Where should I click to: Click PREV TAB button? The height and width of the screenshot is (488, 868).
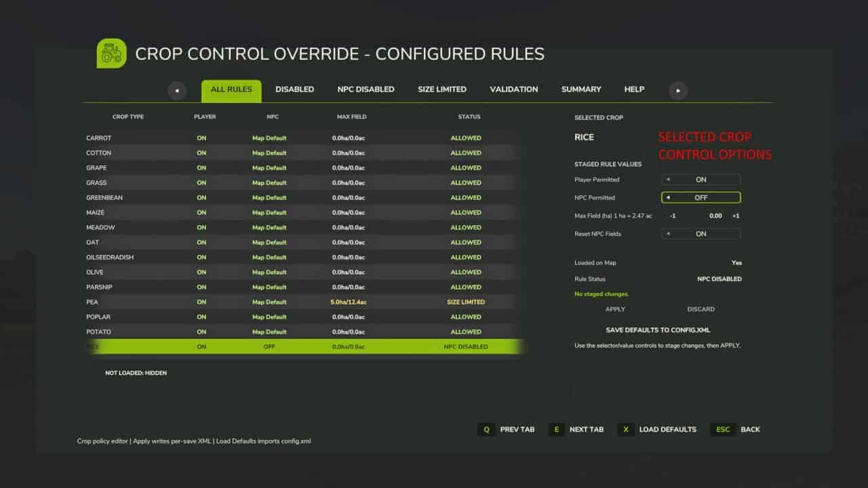[517, 430]
